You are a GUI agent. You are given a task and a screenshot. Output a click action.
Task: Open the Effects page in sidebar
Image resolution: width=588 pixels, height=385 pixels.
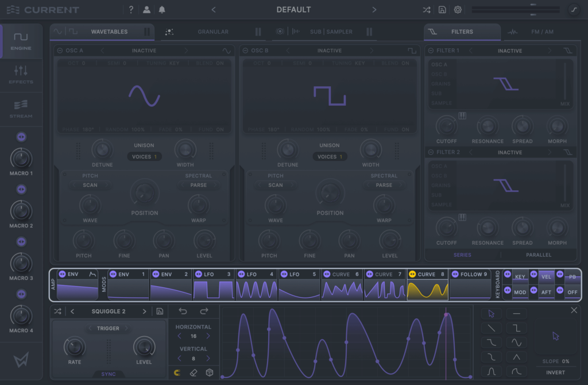21,75
